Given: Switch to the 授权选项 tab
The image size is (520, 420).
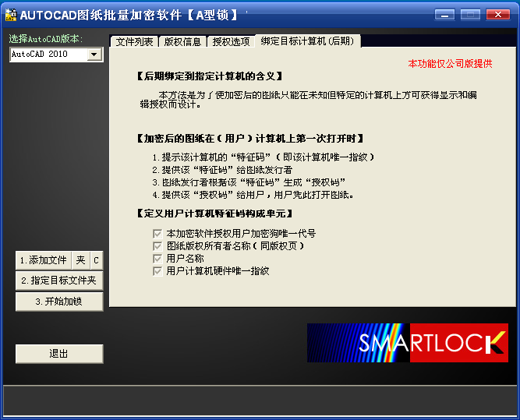Looking at the screenshot, I should coord(231,42).
